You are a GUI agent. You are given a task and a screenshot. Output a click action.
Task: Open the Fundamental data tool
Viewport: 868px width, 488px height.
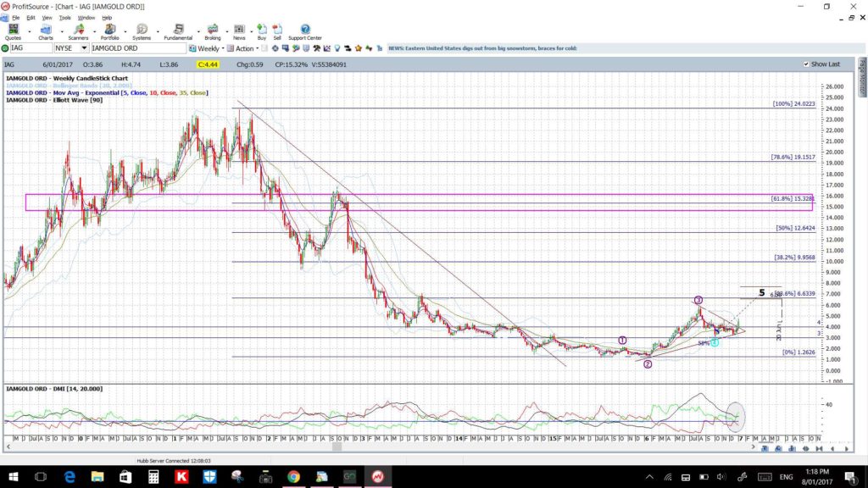[178, 32]
